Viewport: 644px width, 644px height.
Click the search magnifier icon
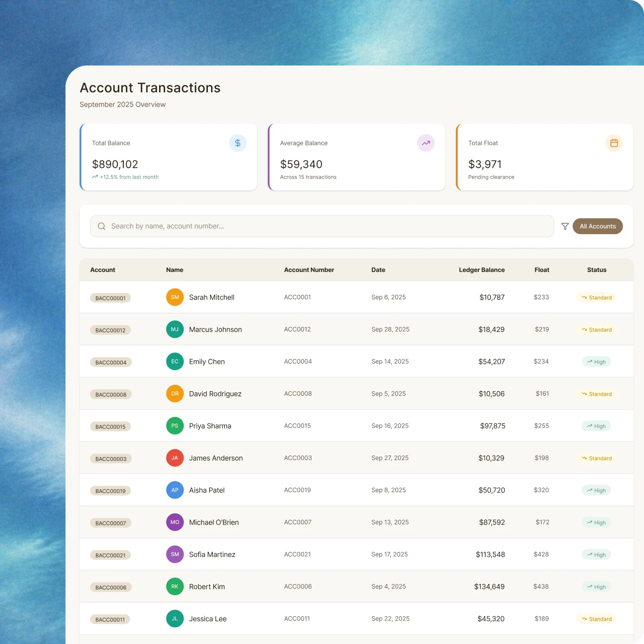tap(102, 226)
